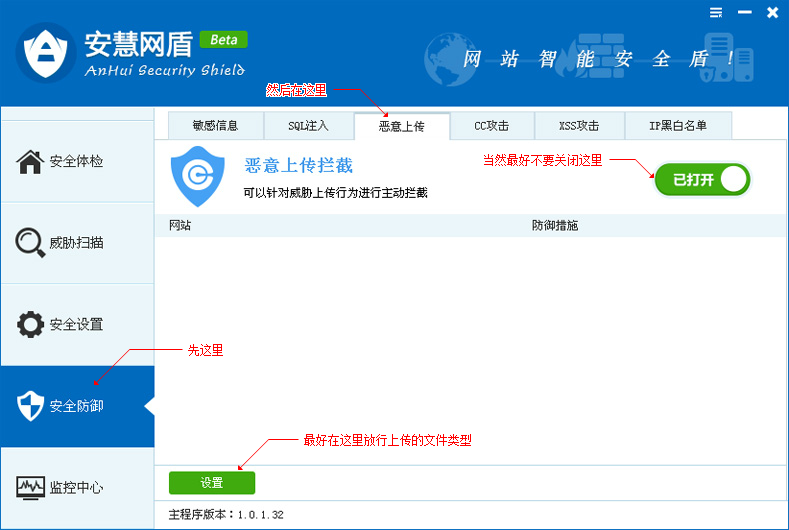This screenshot has width=789, height=530.
Task: Click the monitor icon for 监控中心
Action: (x=30, y=487)
